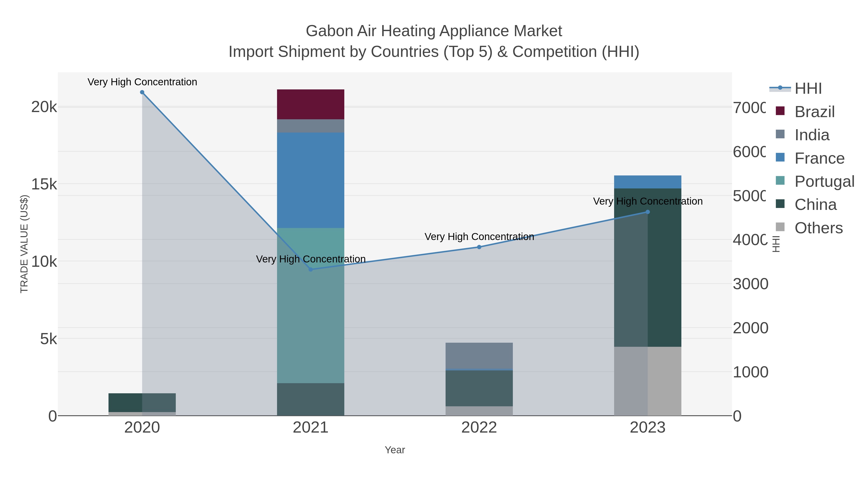Click the 2020 HHI data point marker

142,92
